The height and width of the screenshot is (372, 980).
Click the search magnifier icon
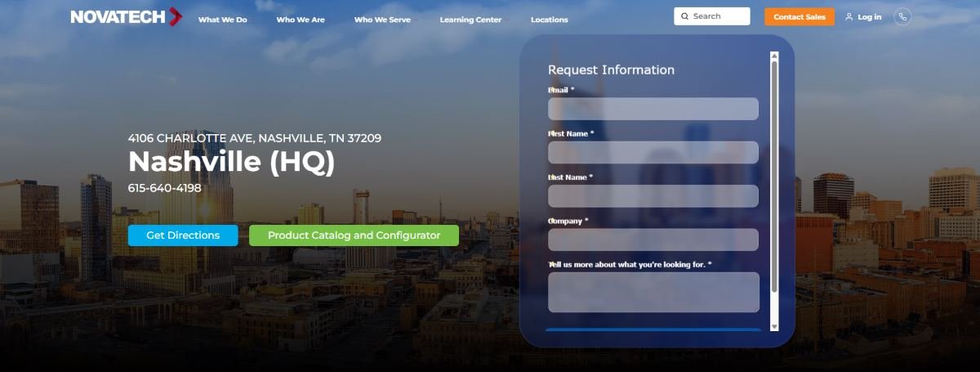pyautogui.click(x=684, y=16)
